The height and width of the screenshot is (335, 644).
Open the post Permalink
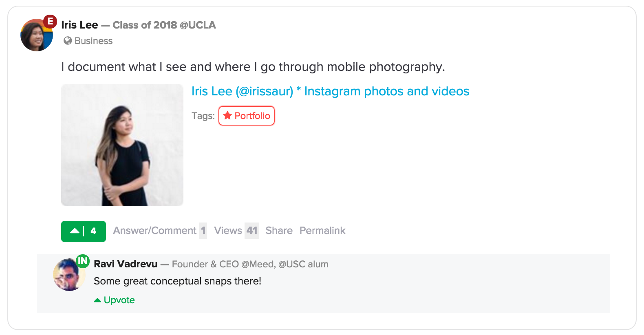click(322, 231)
